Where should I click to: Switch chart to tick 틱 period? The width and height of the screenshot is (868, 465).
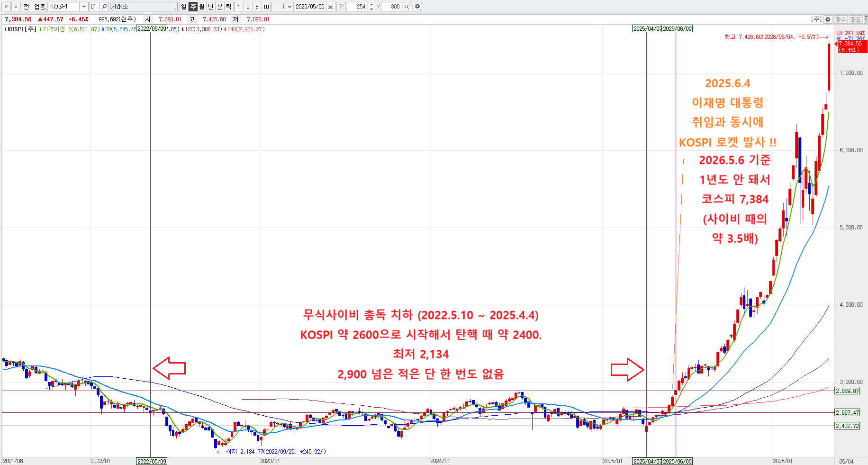(x=229, y=7)
